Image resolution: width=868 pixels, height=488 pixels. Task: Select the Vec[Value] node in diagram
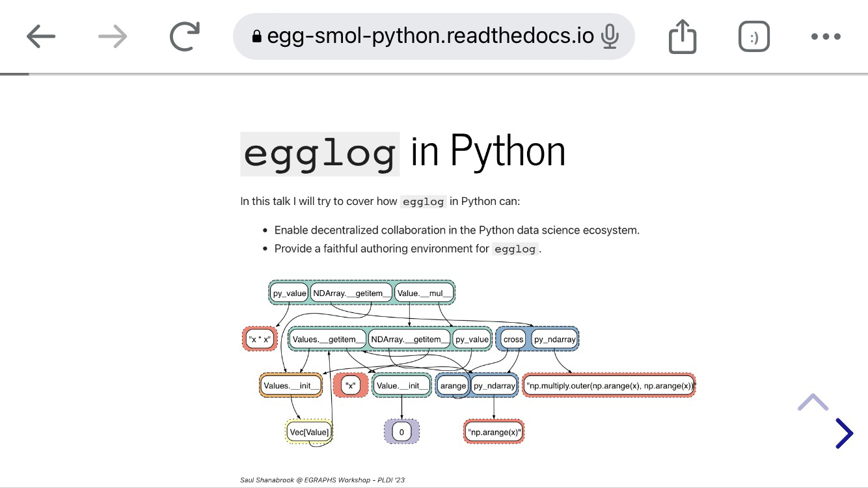click(309, 432)
